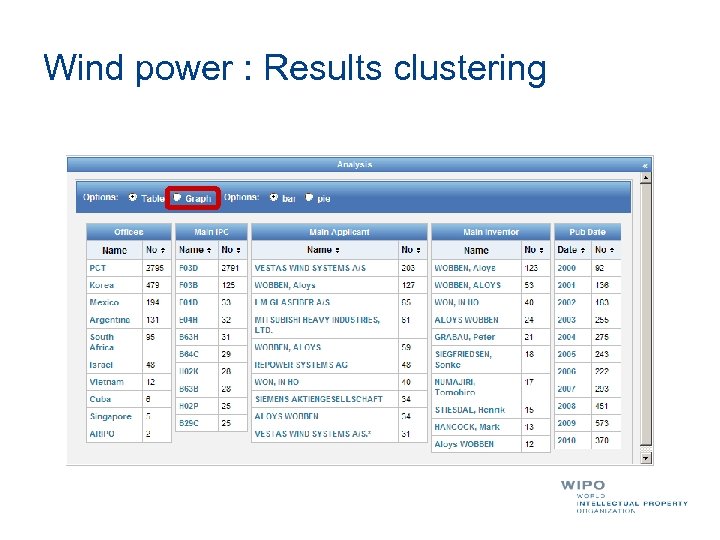This screenshot has height=540, width=720.
Task: Click the vertical scrollbar track
Action: [646, 315]
